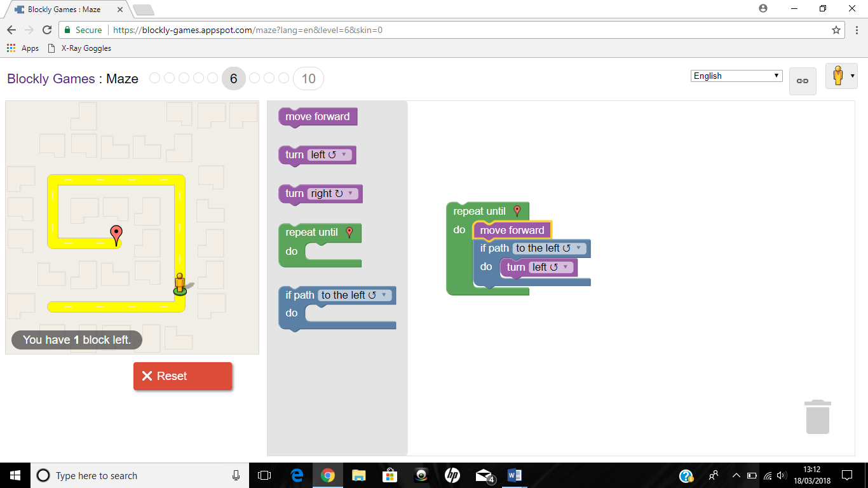Open a new browser tab
The image size is (868, 488).
click(x=144, y=10)
